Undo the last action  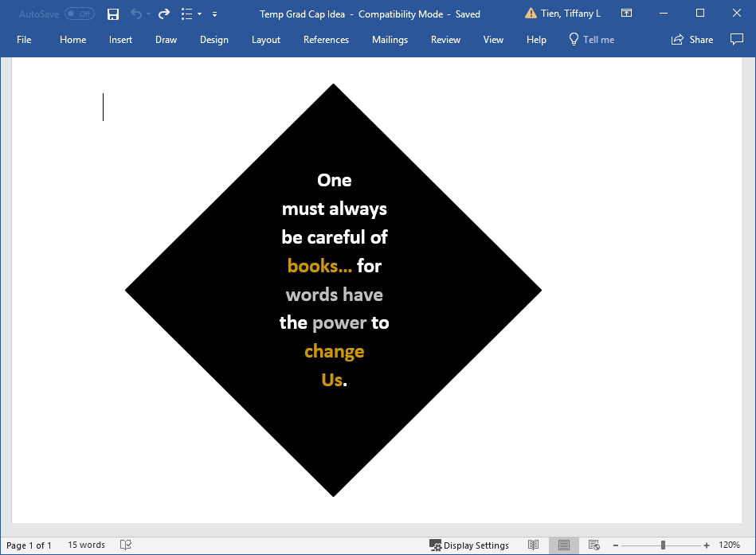coord(136,14)
